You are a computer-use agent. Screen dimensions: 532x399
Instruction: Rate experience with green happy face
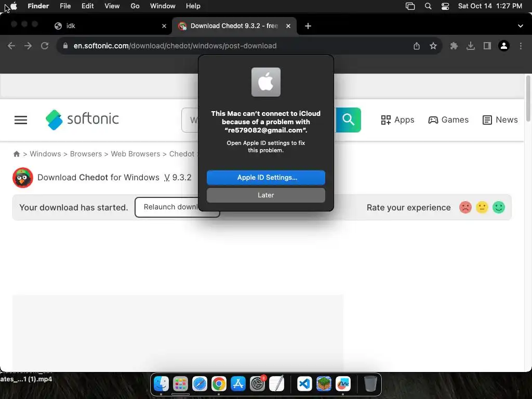(x=499, y=207)
